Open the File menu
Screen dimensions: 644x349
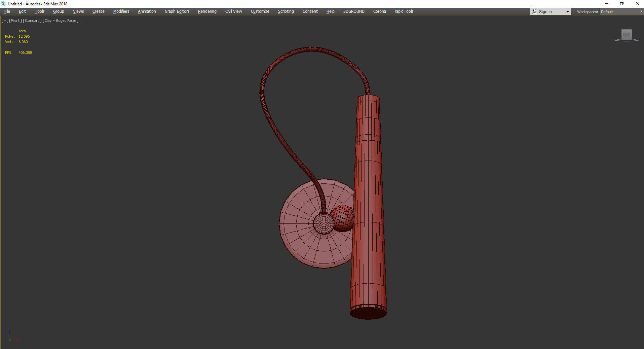tap(7, 11)
